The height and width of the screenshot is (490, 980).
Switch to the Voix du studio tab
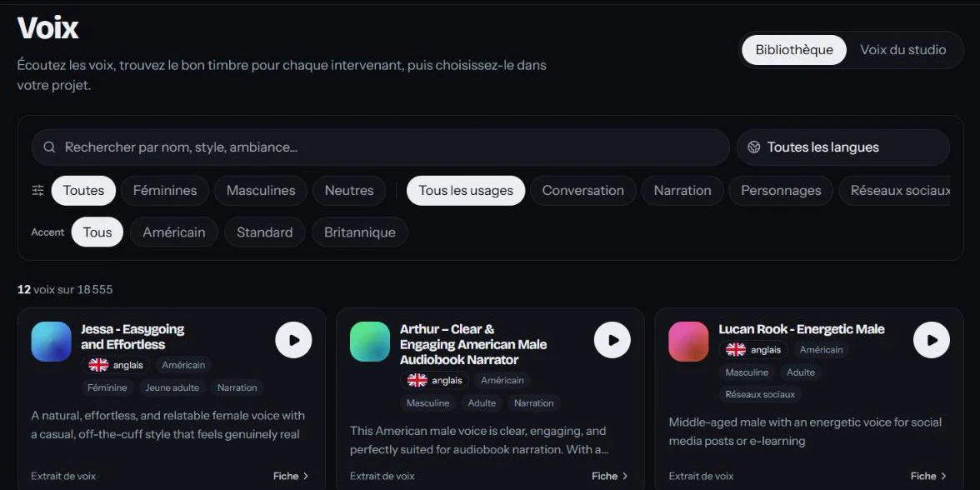click(x=903, y=50)
